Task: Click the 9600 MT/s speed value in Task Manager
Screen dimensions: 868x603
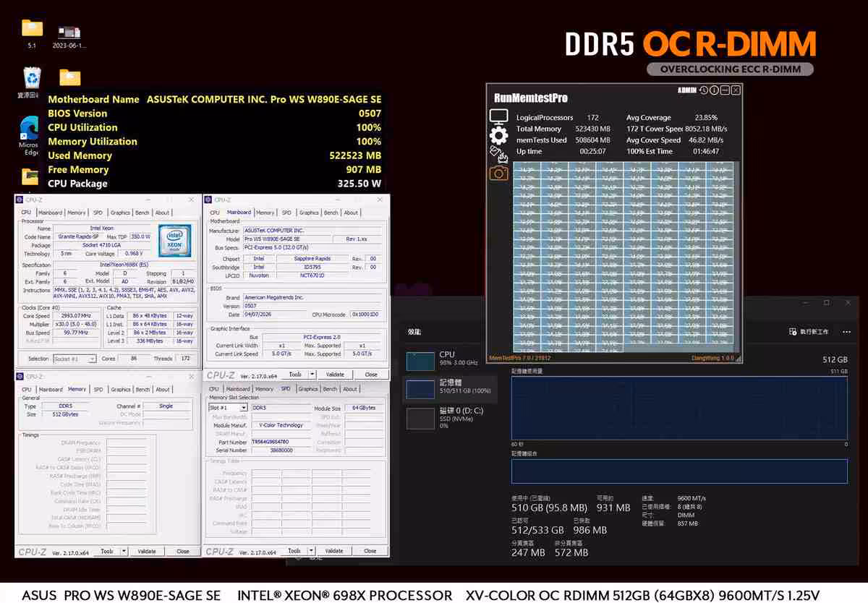Action: [691, 498]
